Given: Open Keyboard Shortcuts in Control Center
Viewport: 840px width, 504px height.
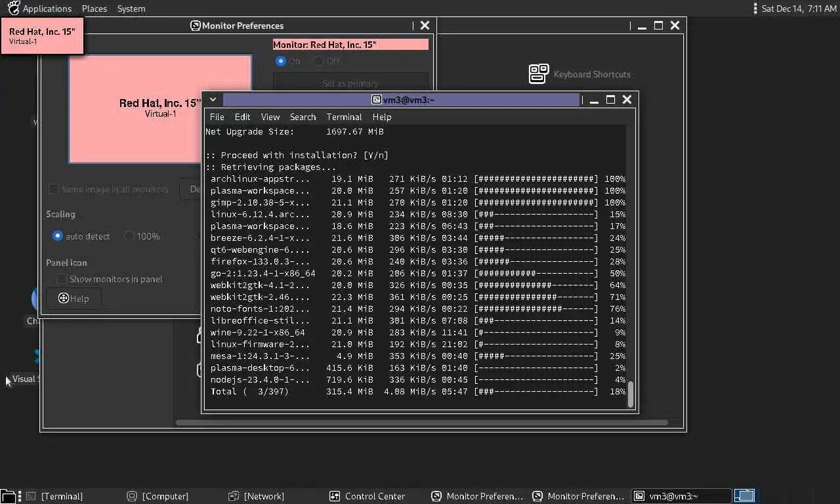Looking at the screenshot, I should (x=579, y=74).
